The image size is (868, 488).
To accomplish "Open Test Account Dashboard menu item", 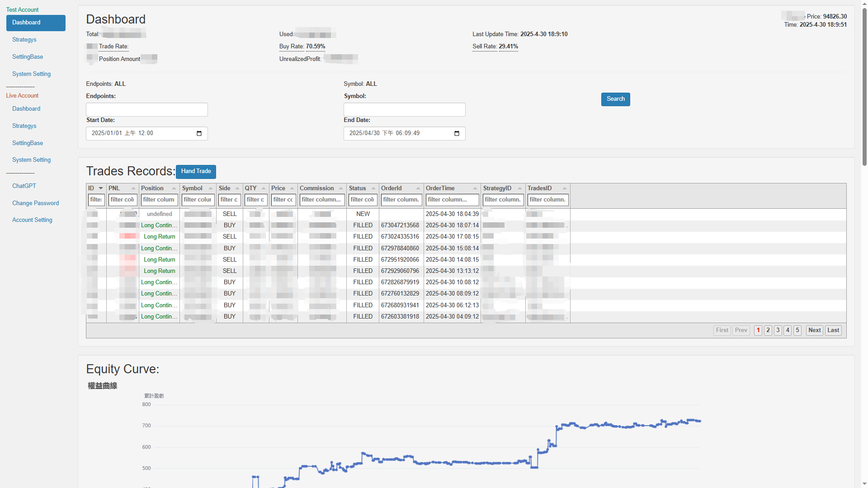I will [36, 23].
